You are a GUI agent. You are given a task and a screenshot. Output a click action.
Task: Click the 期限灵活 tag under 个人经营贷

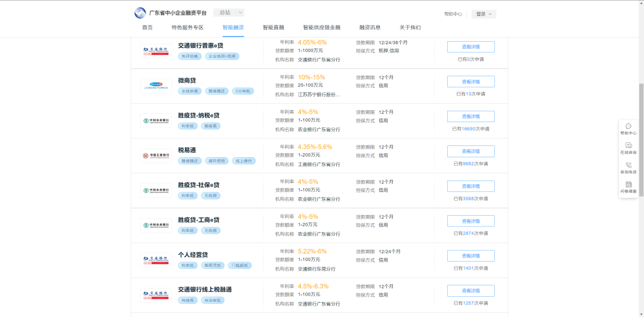pos(213,266)
